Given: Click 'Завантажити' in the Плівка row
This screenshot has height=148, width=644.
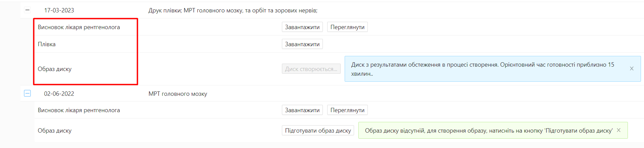Looking at the screenshot, I should point(302,44).
